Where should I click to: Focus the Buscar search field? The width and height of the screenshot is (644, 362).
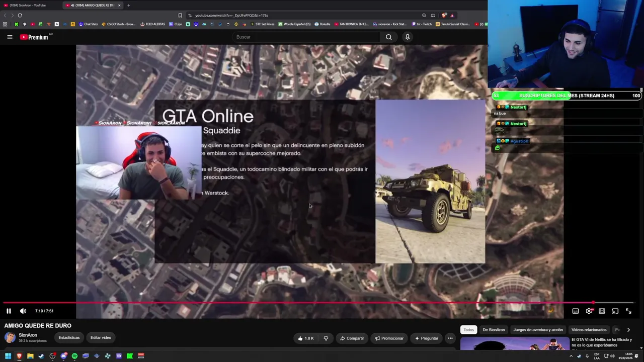click(x=307, y=37)
